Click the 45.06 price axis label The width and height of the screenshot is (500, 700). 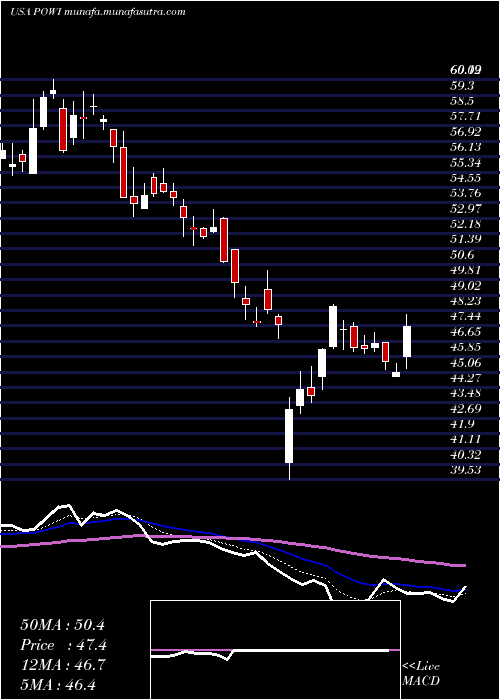[467, 362]
